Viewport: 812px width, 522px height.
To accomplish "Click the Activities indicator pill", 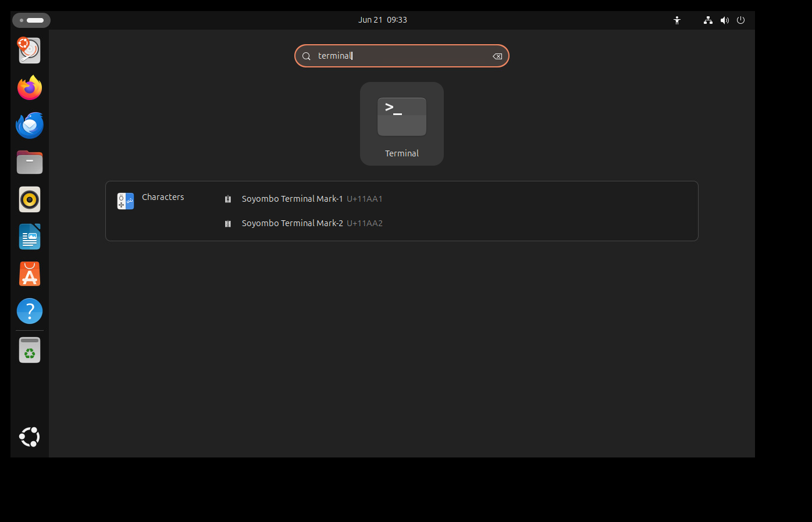I will click(x=31, y=20).
